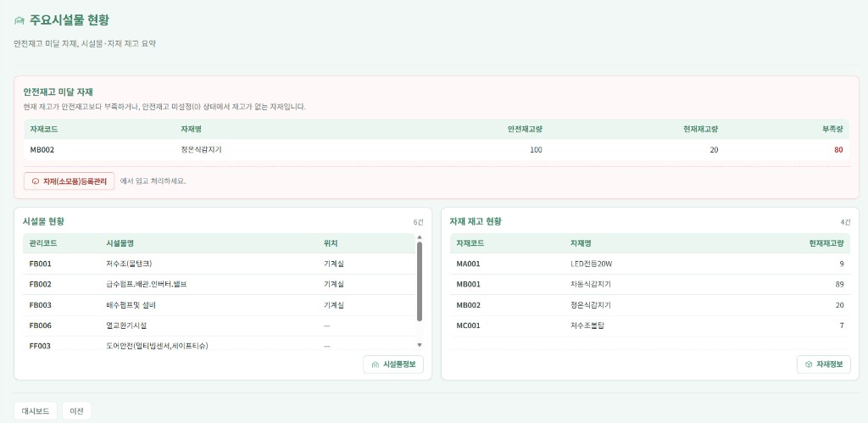Click safety stock value 100

536,149
